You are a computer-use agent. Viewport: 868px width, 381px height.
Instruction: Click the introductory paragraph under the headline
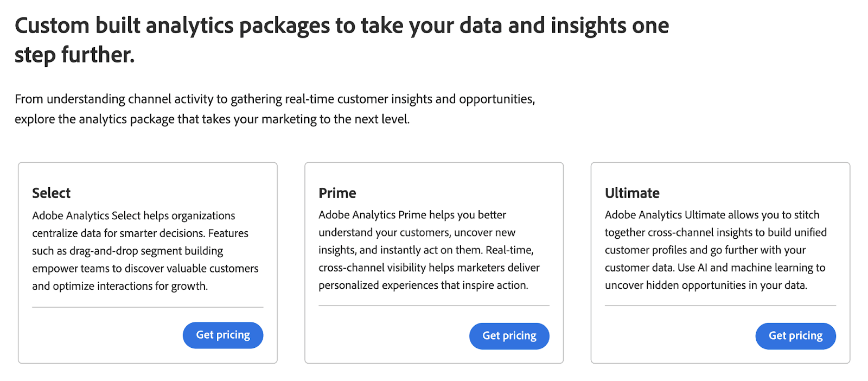(x=275, y=109)
